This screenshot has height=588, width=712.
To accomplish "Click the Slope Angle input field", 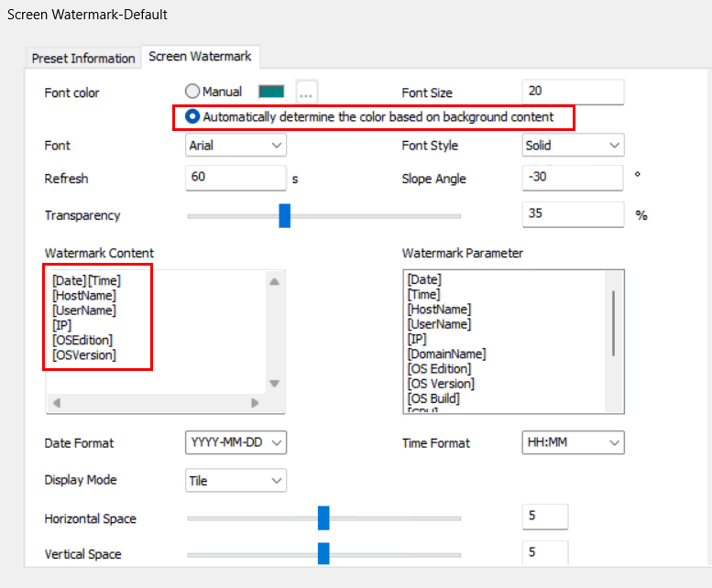I will (573, 178).
